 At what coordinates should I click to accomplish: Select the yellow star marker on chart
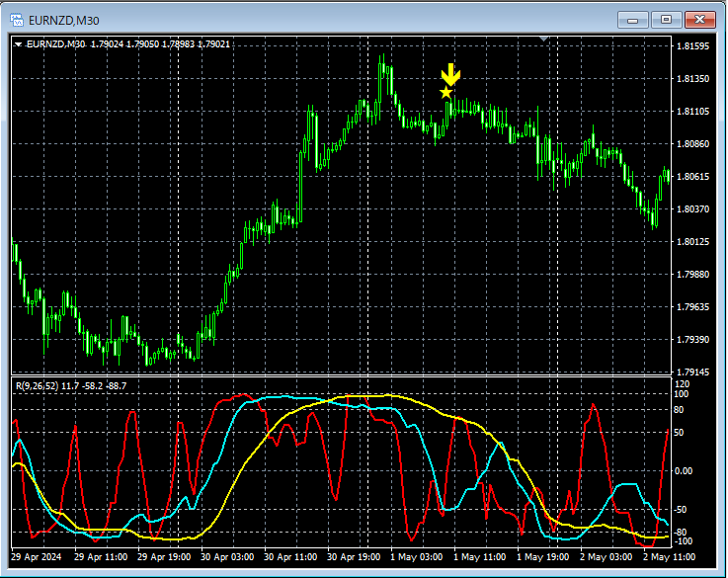[446, 93]
